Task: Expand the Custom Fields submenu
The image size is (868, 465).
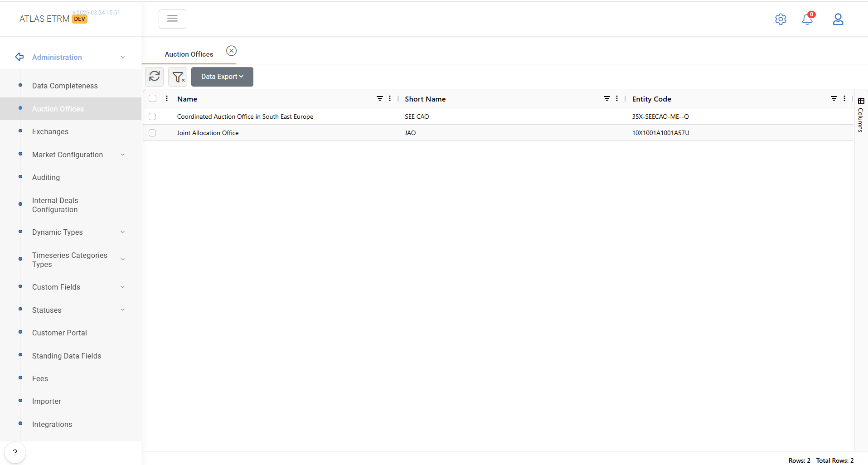Action: [x=122, y=287]
